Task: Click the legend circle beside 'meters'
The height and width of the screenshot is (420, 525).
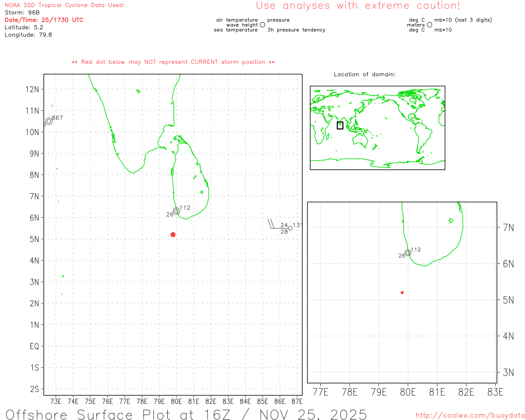Action: point(429,25)
